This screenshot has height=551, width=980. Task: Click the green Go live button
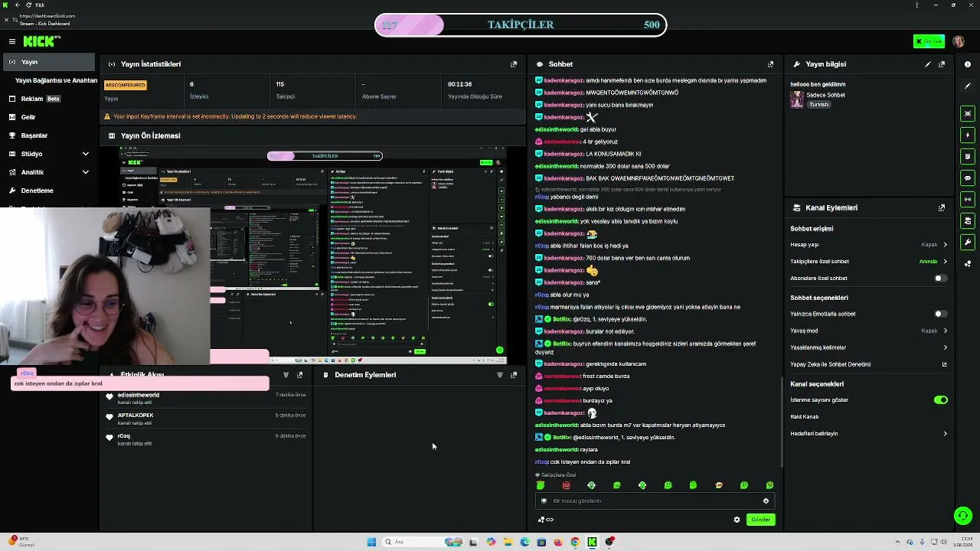point(929,41)
